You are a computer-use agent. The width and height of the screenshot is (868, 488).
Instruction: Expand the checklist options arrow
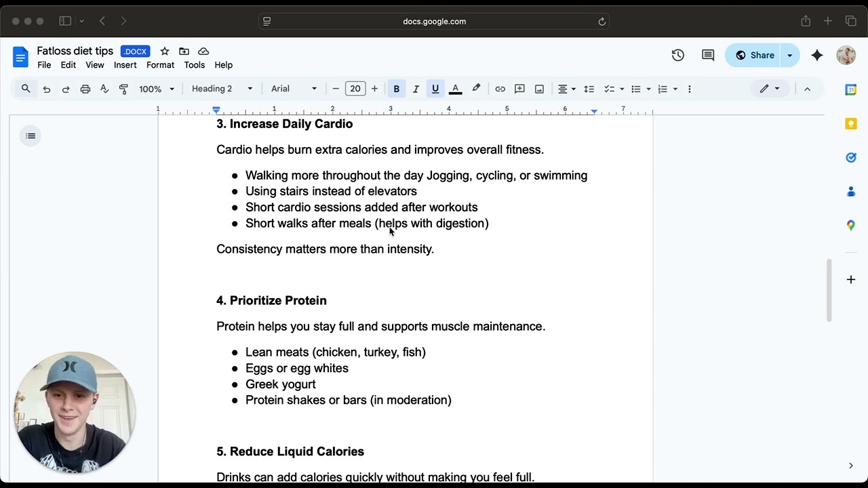point(621,89)
